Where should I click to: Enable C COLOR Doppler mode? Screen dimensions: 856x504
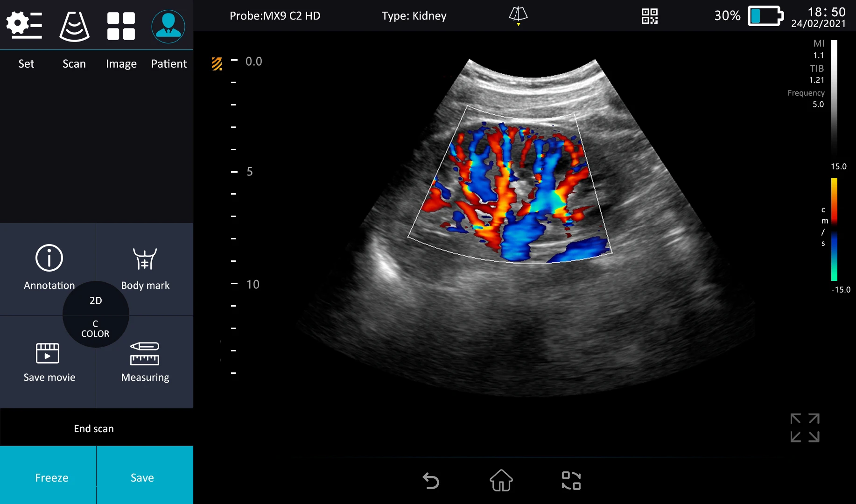coord(95,328)
